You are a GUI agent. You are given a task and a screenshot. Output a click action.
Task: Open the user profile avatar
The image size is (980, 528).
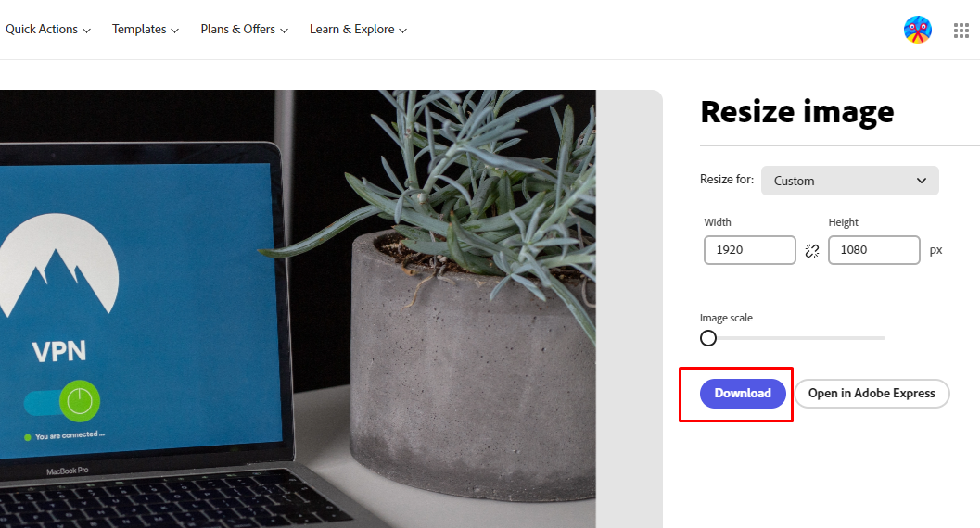(918, 30)
